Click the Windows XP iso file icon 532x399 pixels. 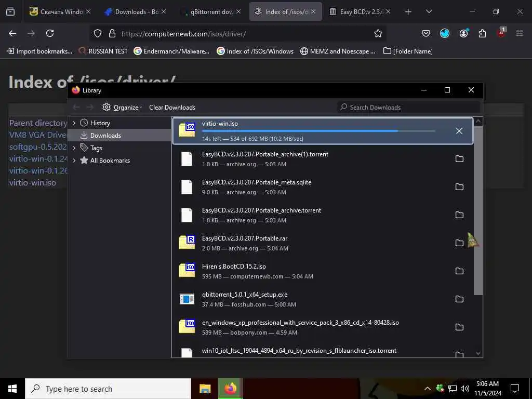coord(187,326)
